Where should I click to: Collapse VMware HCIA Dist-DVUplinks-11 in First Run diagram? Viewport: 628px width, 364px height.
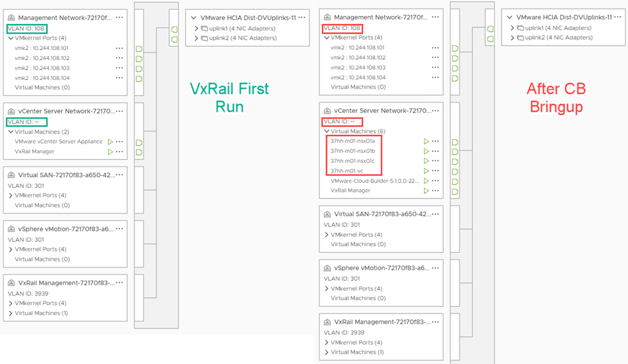[x=194, y=18]
